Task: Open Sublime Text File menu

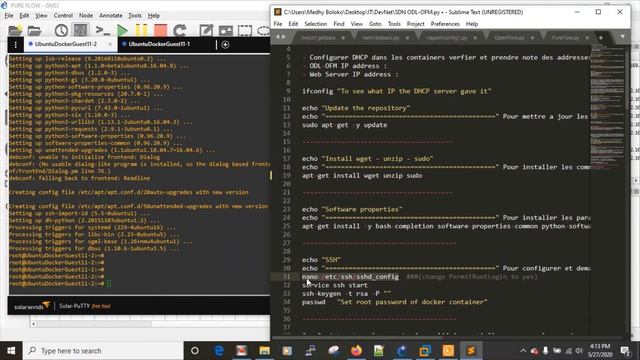Action: 278,24
